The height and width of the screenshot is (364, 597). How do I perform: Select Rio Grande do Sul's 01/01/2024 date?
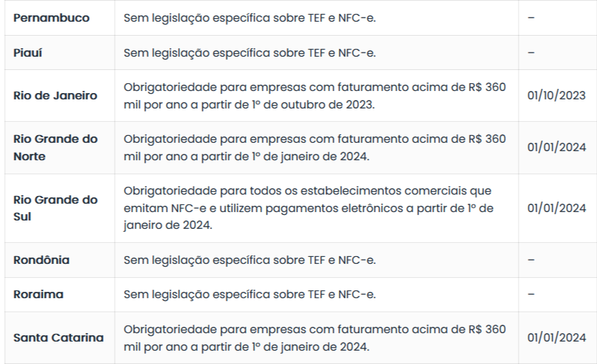[557, 208]
